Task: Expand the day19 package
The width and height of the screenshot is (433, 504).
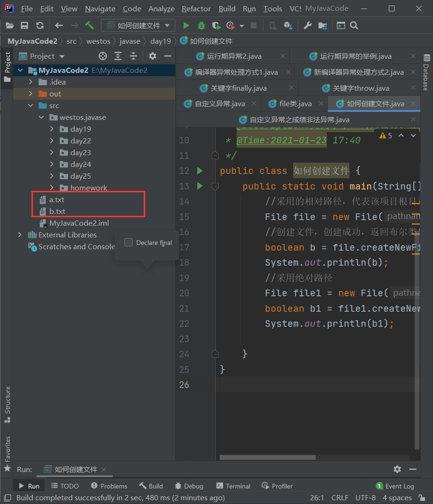Action: click(x=52, y=129)
